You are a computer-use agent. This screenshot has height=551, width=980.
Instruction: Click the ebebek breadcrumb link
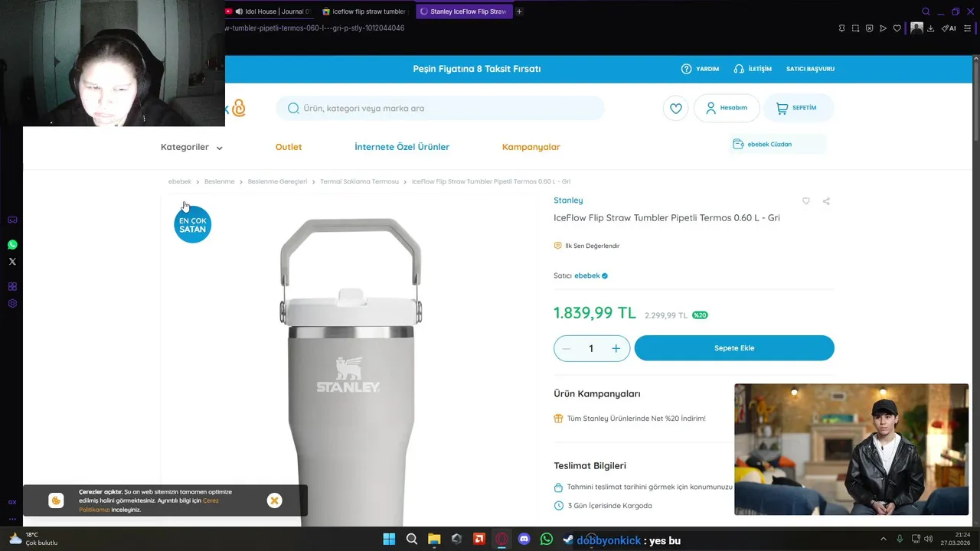[x=180, y=181]
